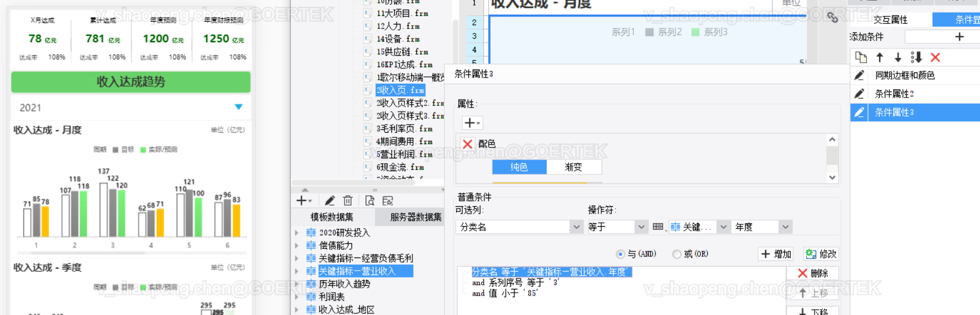Move condition down with arrow icon
980x315 pixels.
898,58
